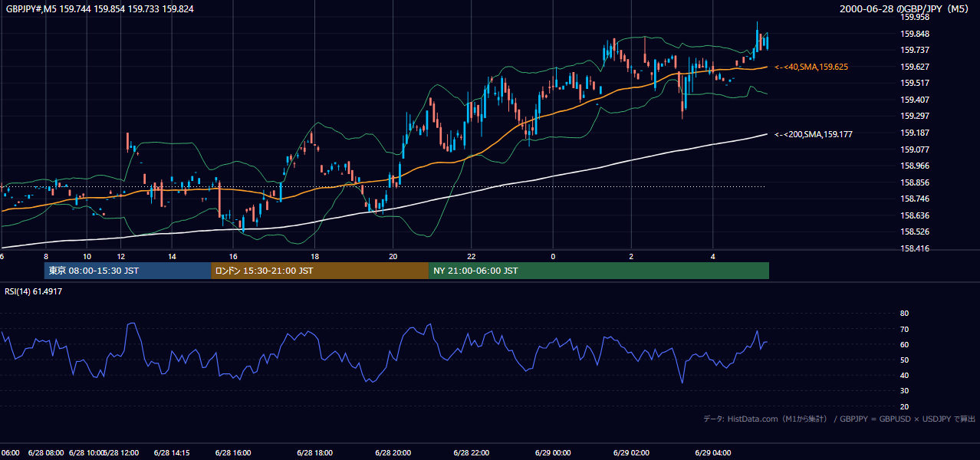Click the 6/29 00:00 date label

pyautogui.click(x=553, y=453)
